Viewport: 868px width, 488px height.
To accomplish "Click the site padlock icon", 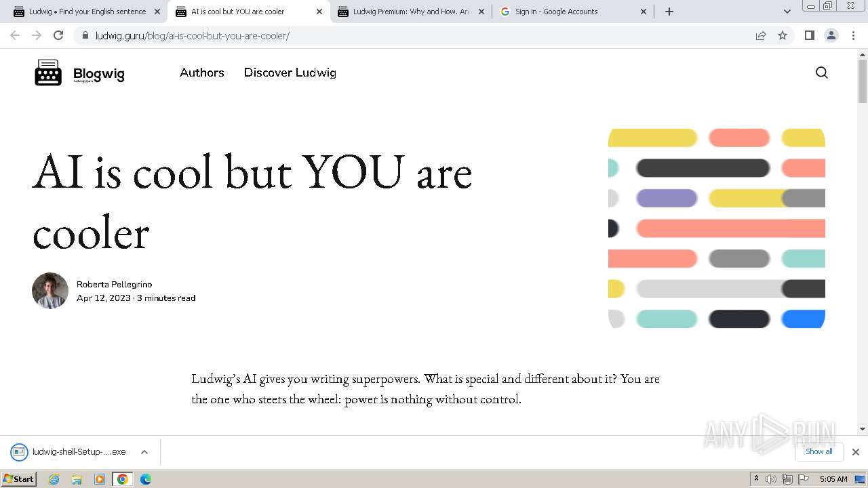I will point(85,36).
